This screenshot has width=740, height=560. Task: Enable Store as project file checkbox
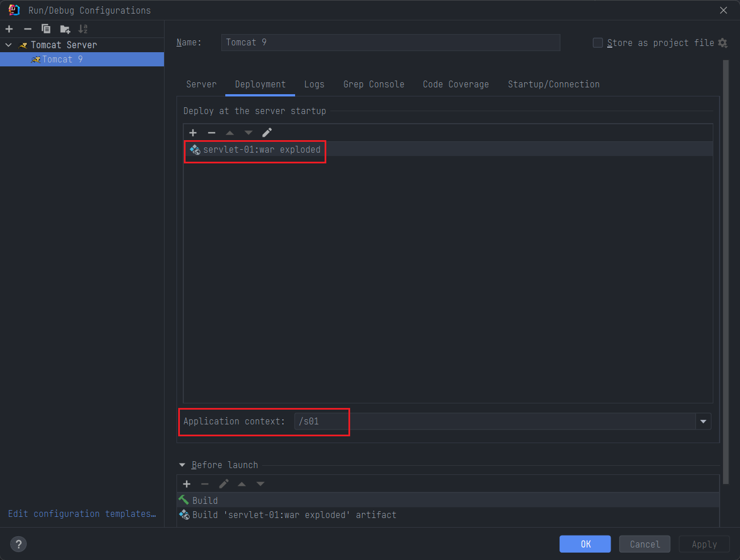(598, 43)
